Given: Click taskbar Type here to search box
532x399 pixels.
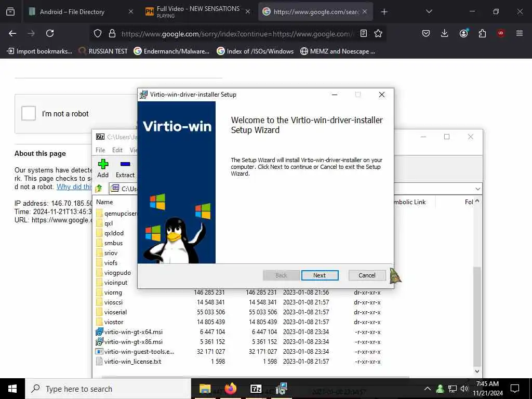Looking at the screenshot, I should coord(108,389).
